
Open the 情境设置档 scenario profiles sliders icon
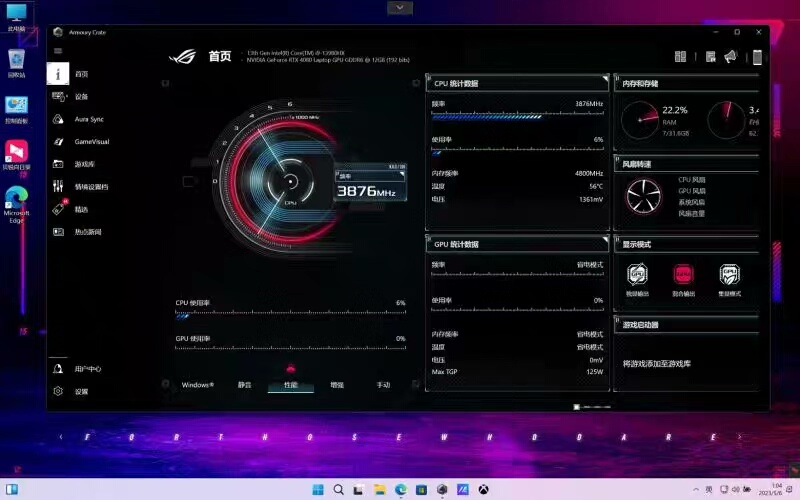click(x=58, y=186)
